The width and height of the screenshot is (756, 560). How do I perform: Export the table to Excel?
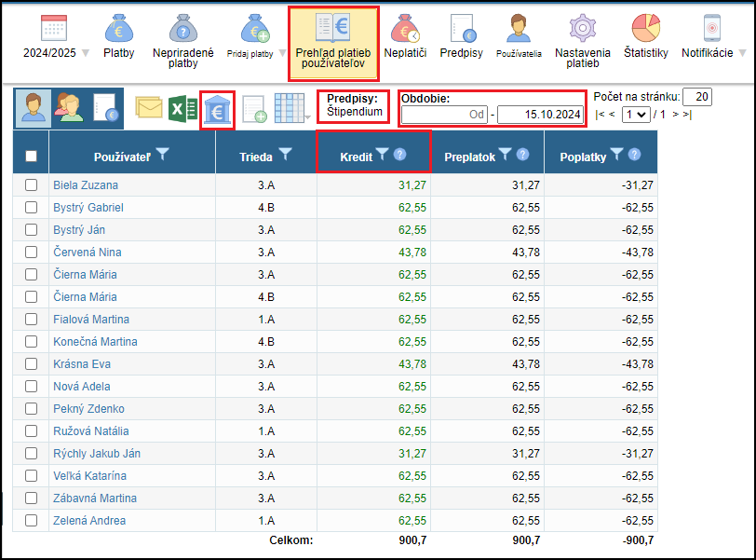pos(183,109)
